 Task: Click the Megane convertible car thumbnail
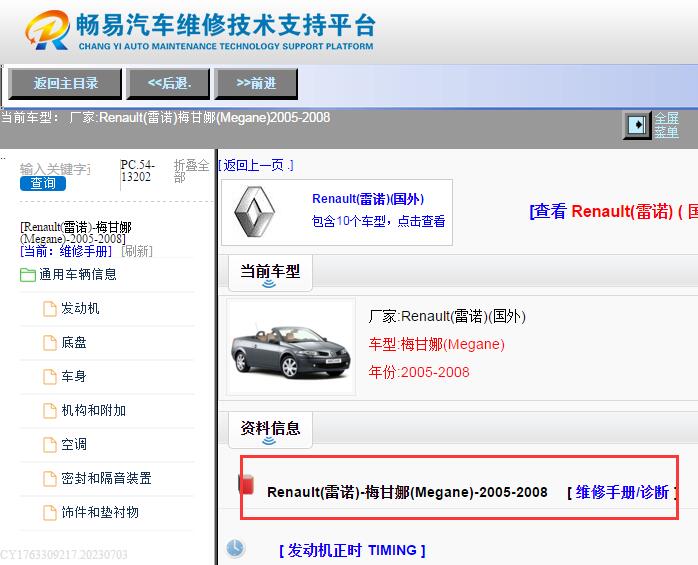291,347
